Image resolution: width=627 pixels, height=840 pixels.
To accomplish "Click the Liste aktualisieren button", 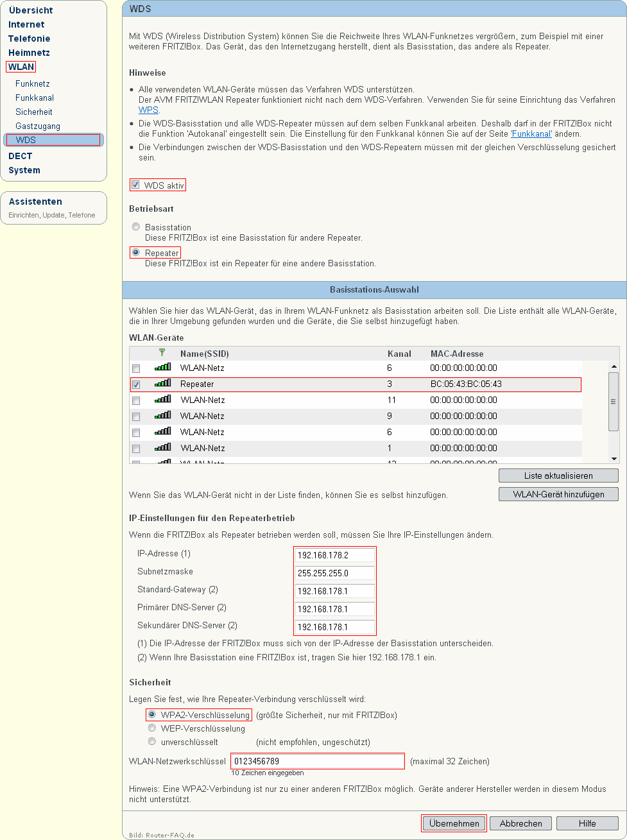I will (558, 476).
